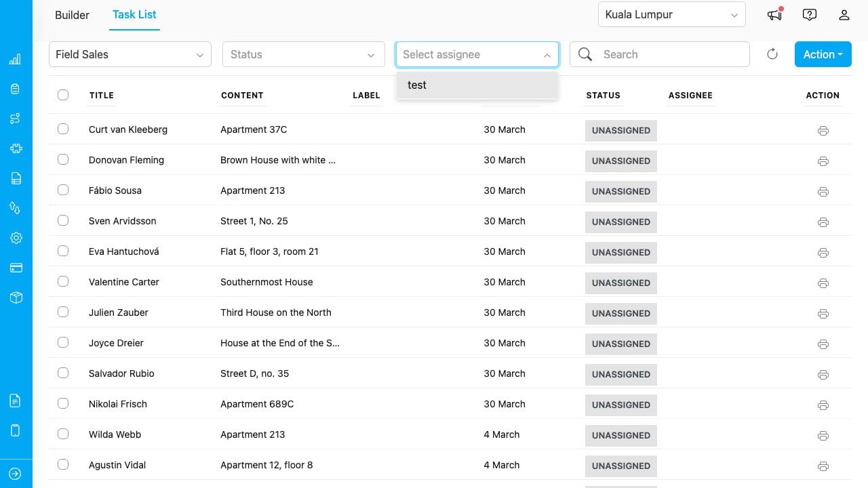Screen dimensions: 868x488
Task: Click the search magnifier icon
Action: coord(585,54)
